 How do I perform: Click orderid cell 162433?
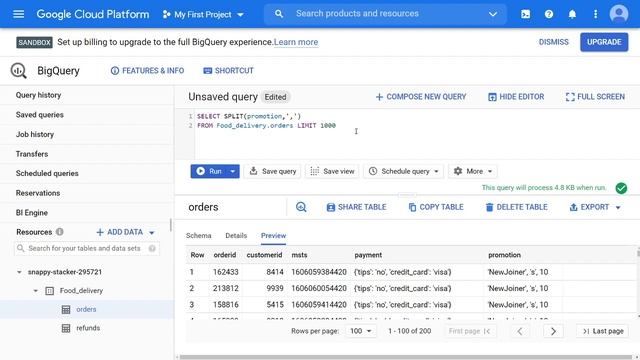(225, 272)
